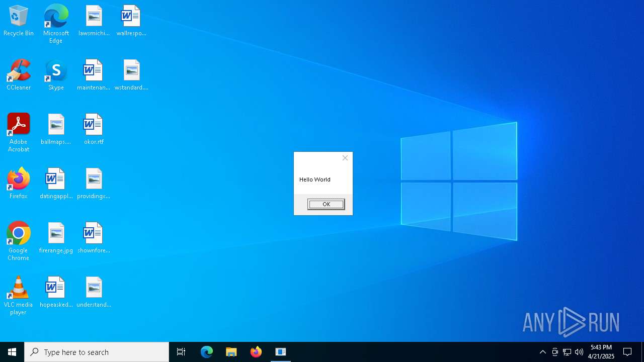Open the clock showing 5:43 PM
The image size is (644, 362).
[x=601, y=352]
